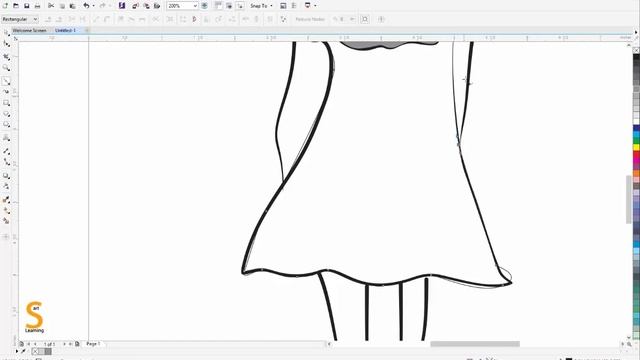Image resolution: width=640 pixels, height=360 pixels.
Task: Select the Smart Fill tool
Action: coord(6,221)
